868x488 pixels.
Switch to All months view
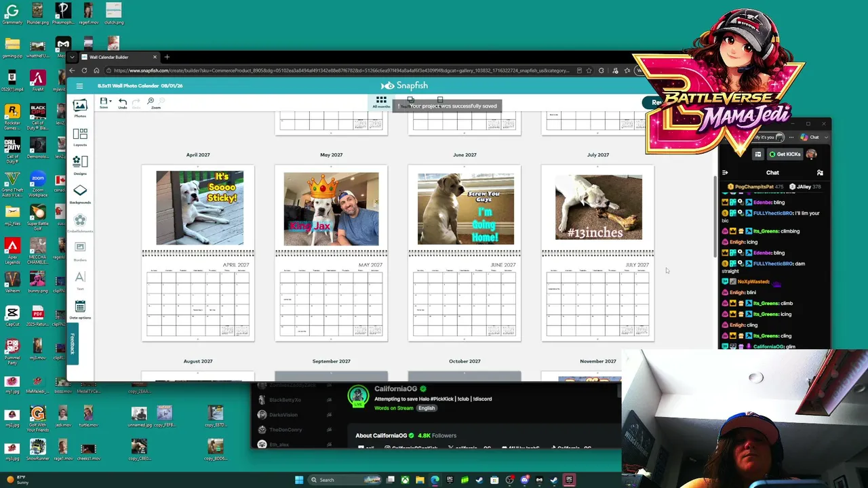[381, 102]
